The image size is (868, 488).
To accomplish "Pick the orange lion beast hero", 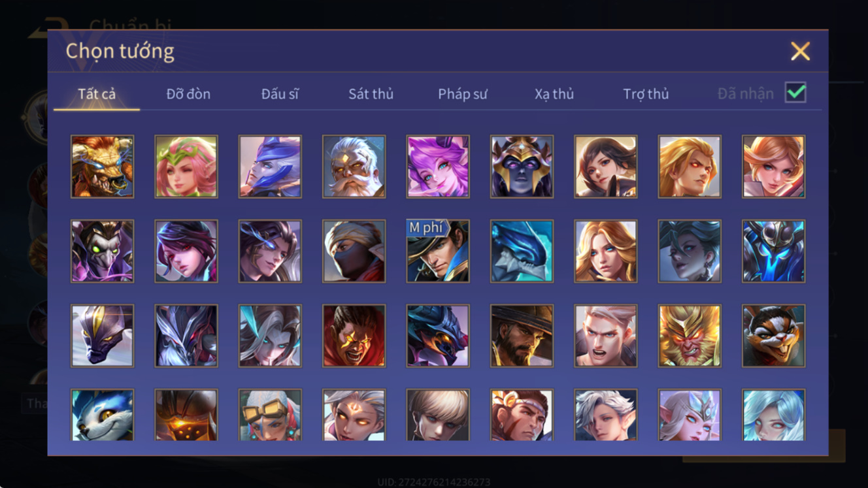I will click(102, 167).
